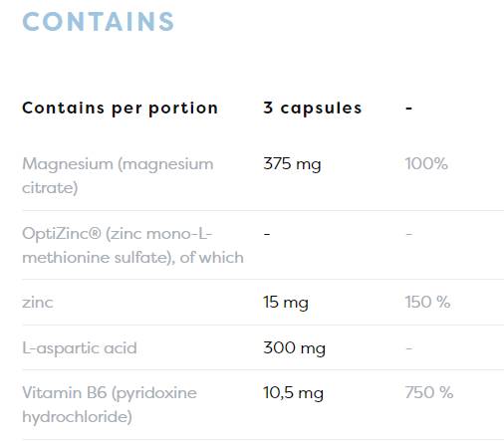This screenshot has height=441, width=504.
Task: Click the dash in the header's third column
Action: (x=409, y=109)
